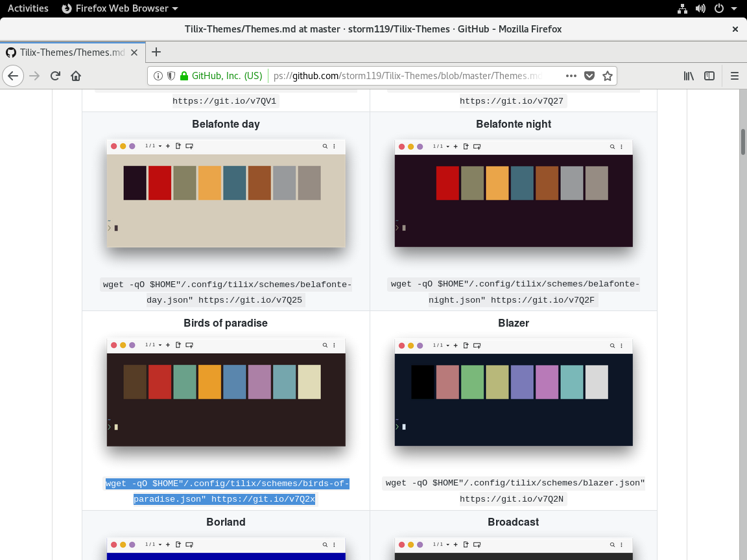Open page actions three-dots menu
747x560 pixels.
pos(571,76)
